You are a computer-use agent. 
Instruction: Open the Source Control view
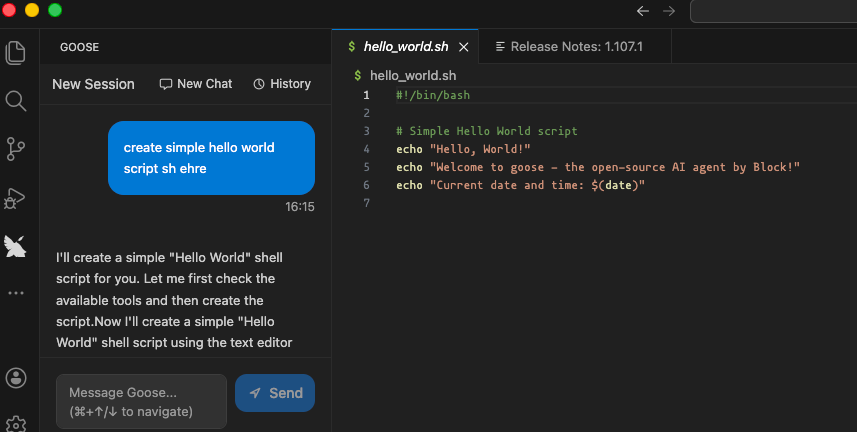point(15,149)
